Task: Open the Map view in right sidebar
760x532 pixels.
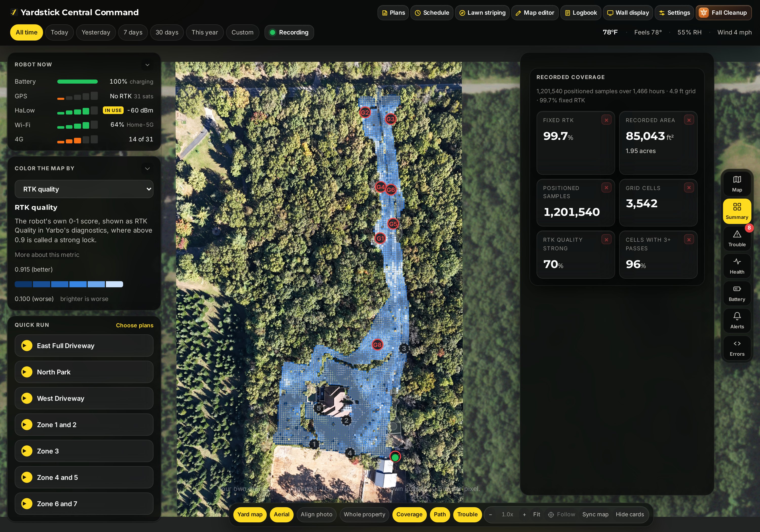Action: click(737, 184)
